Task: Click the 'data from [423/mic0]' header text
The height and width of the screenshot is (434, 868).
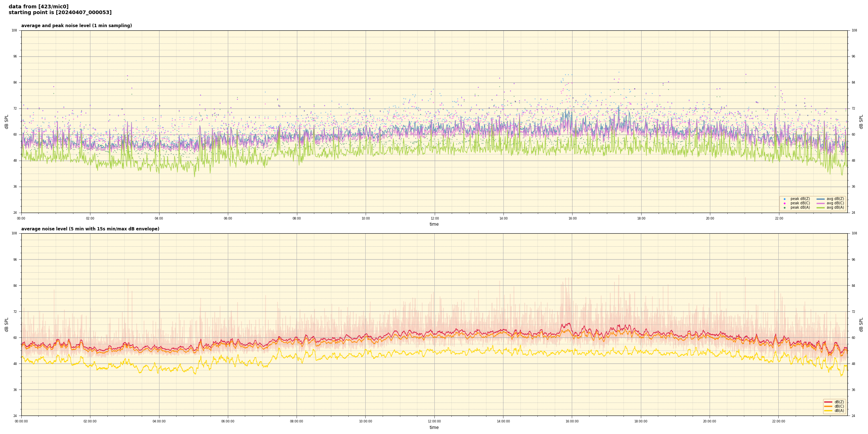Action: 39,7
